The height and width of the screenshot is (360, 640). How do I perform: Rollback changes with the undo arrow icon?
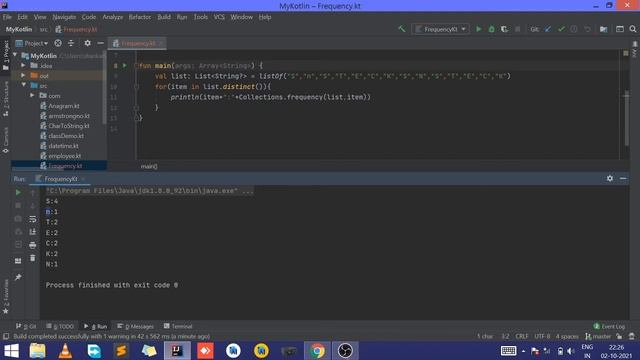tap(587, 29)
